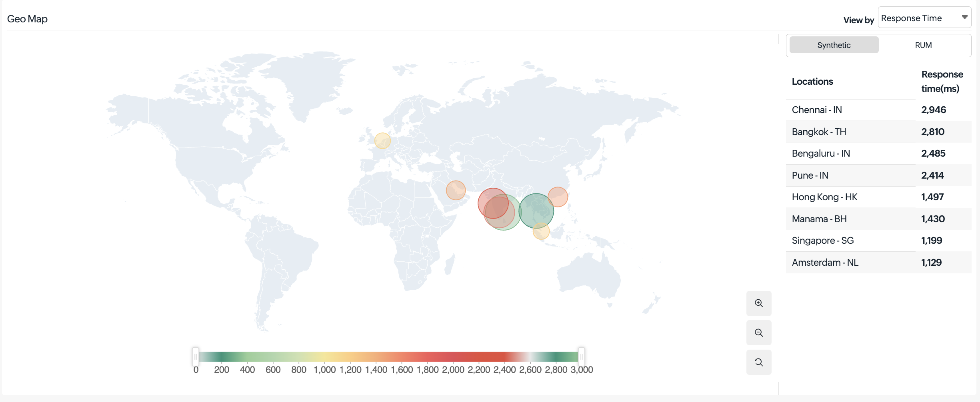The height and width of the screenshot is (402, 980).
Task: Click the right handle of the range slider
Action: tap(581, 356)
